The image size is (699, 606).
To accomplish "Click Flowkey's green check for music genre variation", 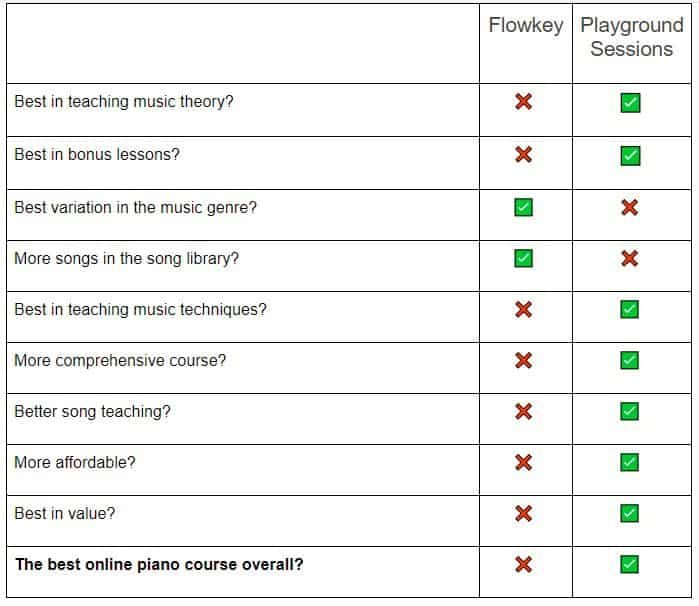I will [523, 208].
